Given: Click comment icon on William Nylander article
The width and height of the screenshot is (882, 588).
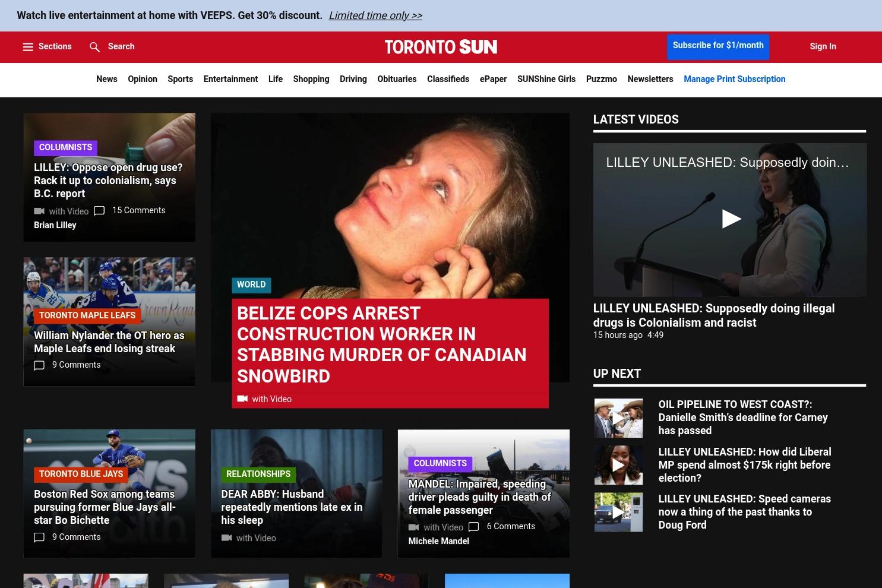Looking at the screenshot, I should [x=39, y=365].
